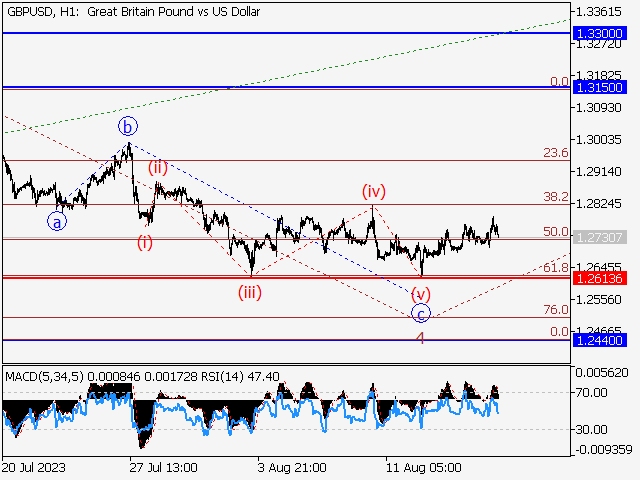Image resolution: width=640 pixels, height=480 pixels.
Task: Select the red wave (i) label
Action: 145,242
